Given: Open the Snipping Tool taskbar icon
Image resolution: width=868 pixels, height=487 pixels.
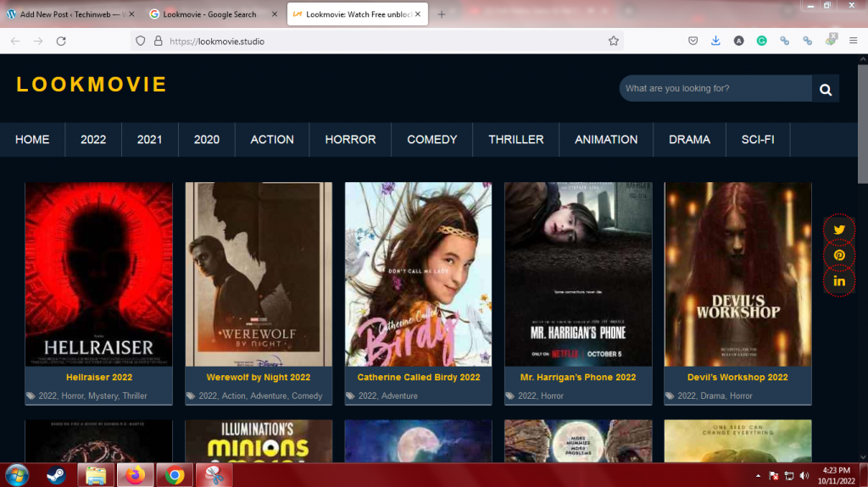Looking at the screenshot, I should point(214,475).
